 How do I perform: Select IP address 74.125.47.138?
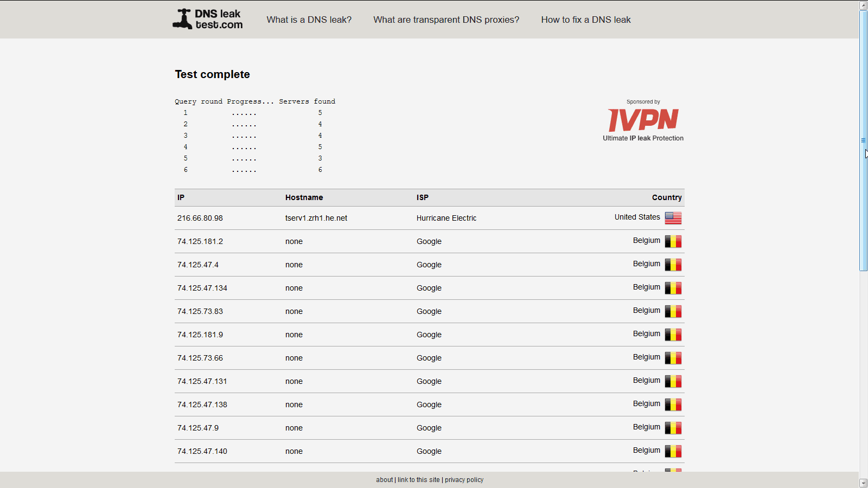[202, 404]
